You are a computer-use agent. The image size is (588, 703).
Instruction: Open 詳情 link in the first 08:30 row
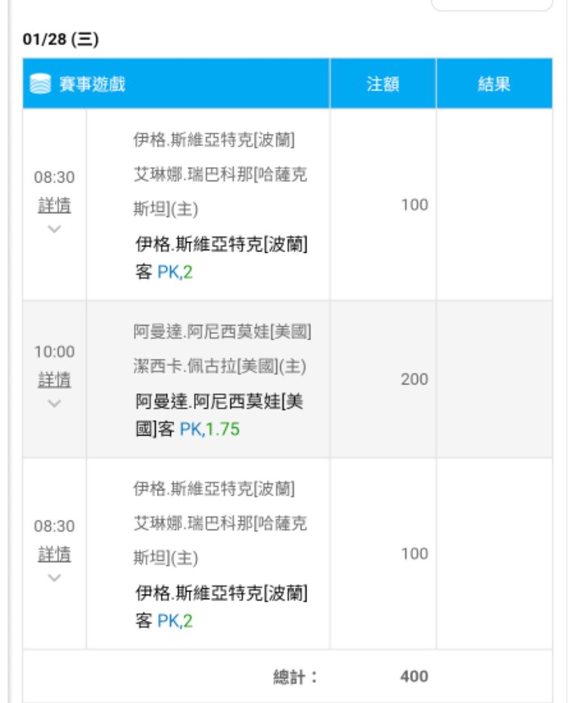(x=54, y=205)
